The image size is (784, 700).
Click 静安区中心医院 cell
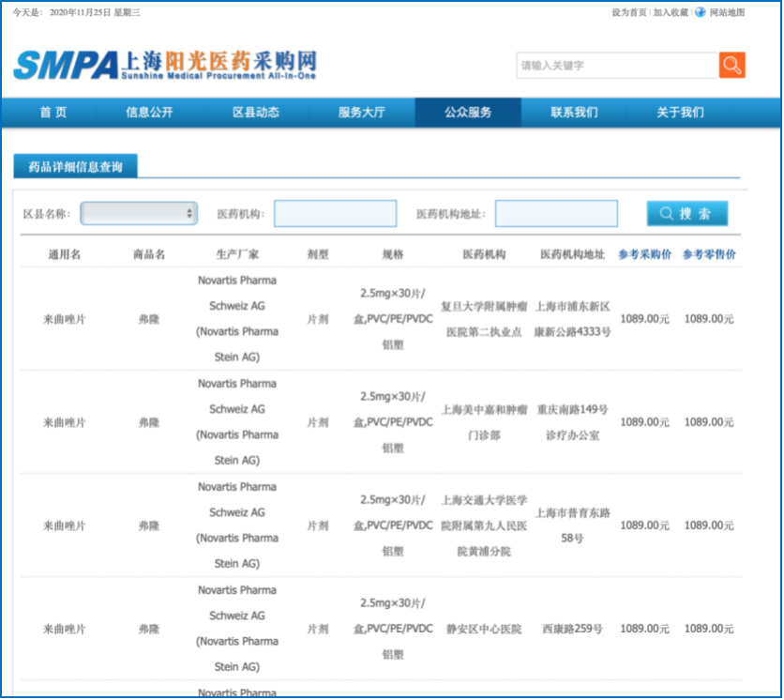(x=484, y=629)
